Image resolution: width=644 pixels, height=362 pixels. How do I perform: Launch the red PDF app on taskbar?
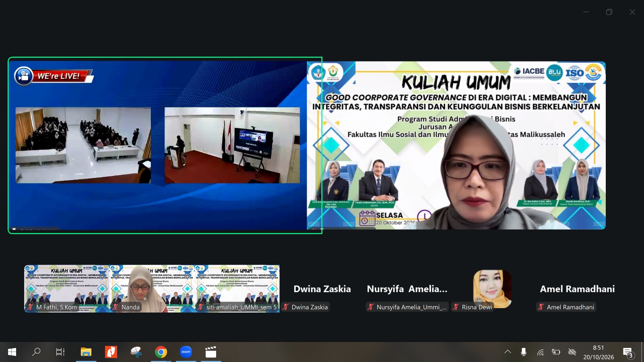coord(111,352)
